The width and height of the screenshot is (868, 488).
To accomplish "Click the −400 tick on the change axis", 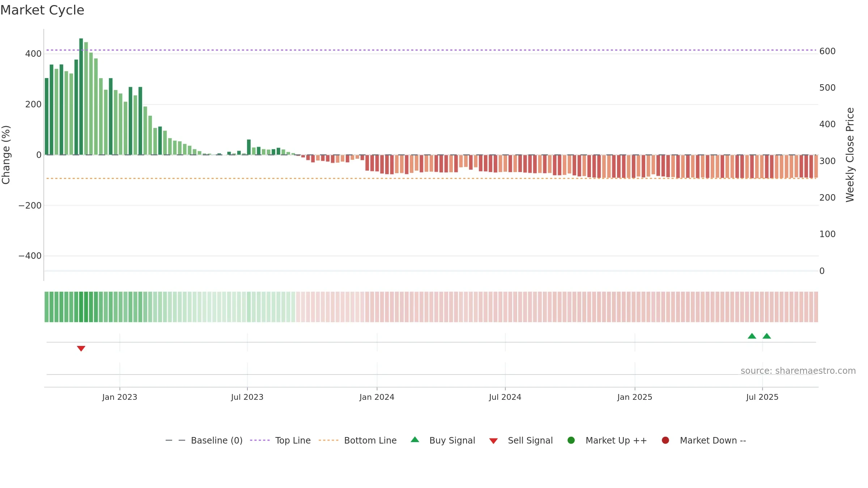I will point(30,256).
